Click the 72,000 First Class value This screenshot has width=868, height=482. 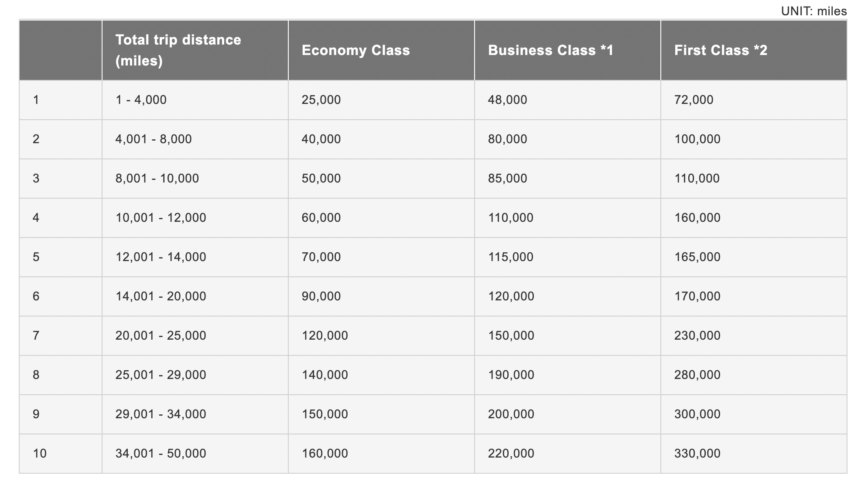click(694, 100)
